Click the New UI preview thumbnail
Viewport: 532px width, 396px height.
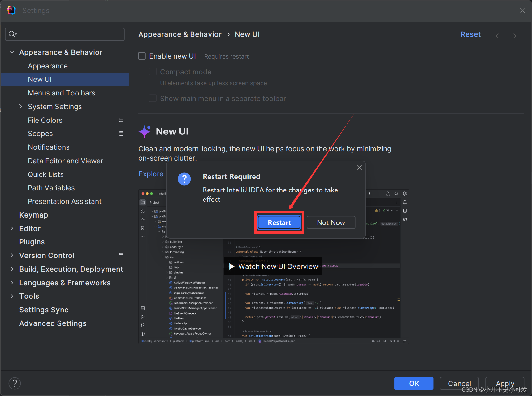273,266
